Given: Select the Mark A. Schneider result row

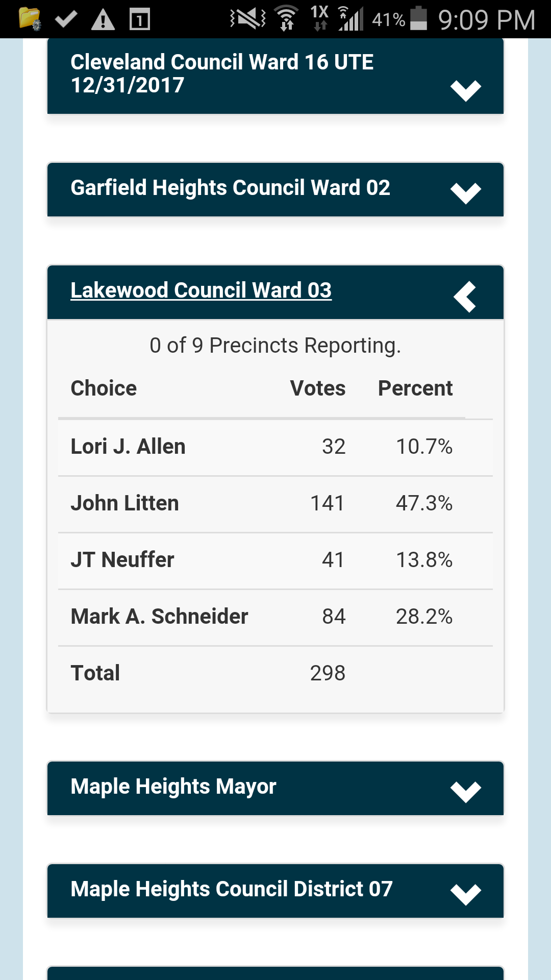Looking at the screenshot, I should 275,617.
